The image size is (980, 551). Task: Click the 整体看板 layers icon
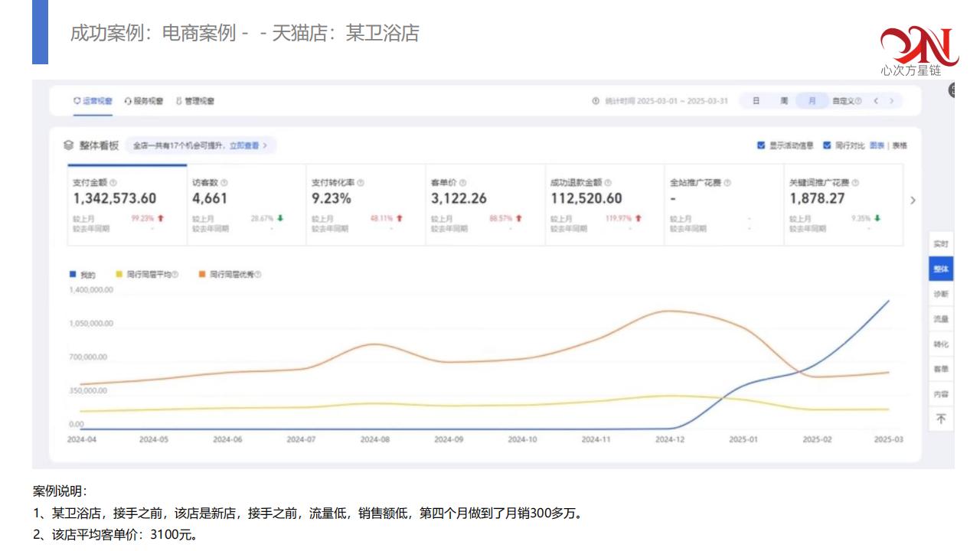[x=69, y=145]
